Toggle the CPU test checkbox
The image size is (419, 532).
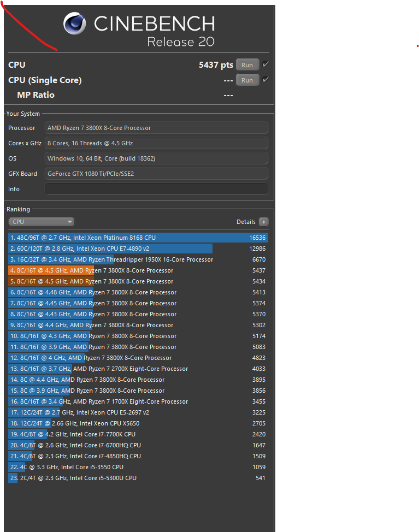click(x=265, y=64)
